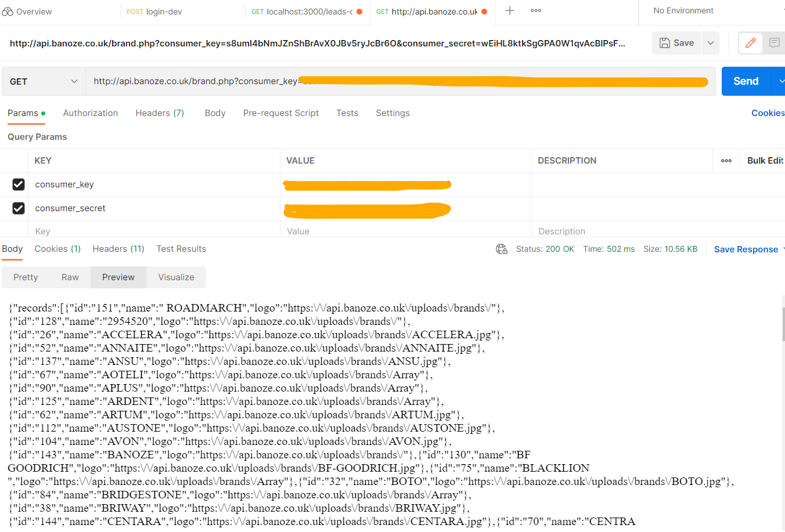The height and width of the screenshot is (532, 785).
Task: Click the Save button
Action: 677,43
